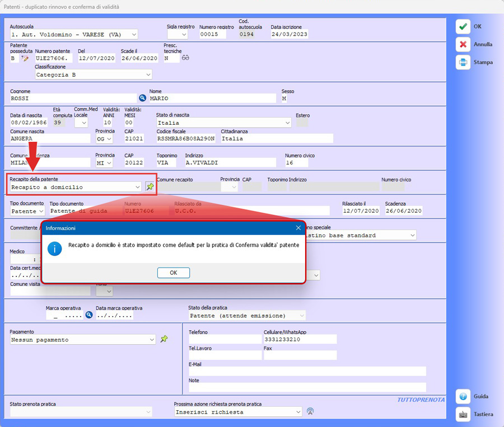Screen dimensions: 504x427
Task: Click the pencil icon beside Patente posseduta
Action: pyautogui.click(x=25, y=58)
